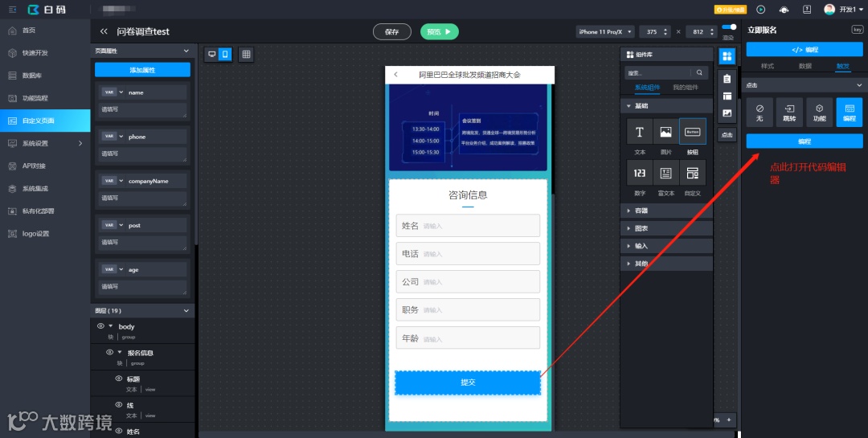Toggle visibility of the 报名信息 layer
Image resolution: width=868 pixels, height=438 pixels.
(x=109, y=352)
